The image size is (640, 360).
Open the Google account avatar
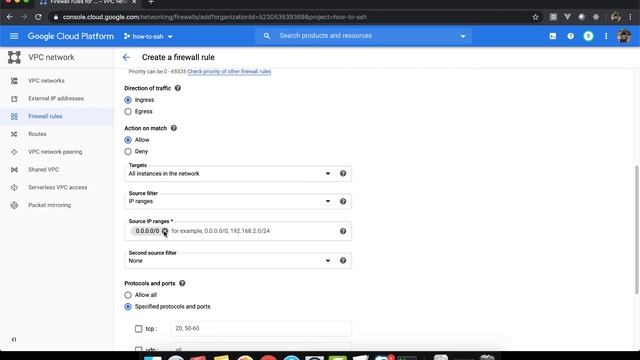623,36
